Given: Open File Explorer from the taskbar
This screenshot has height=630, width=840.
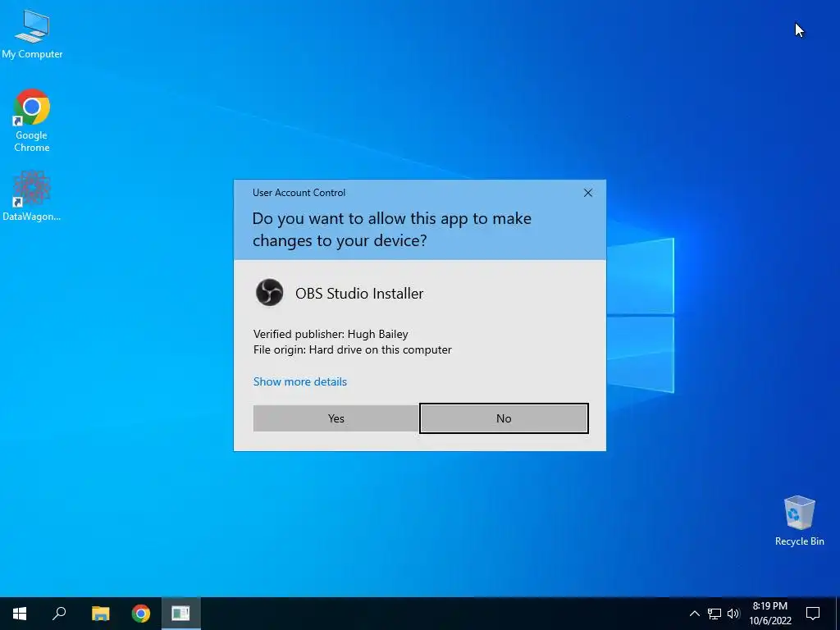Looking at the screenshot, I should click(100, 614).
